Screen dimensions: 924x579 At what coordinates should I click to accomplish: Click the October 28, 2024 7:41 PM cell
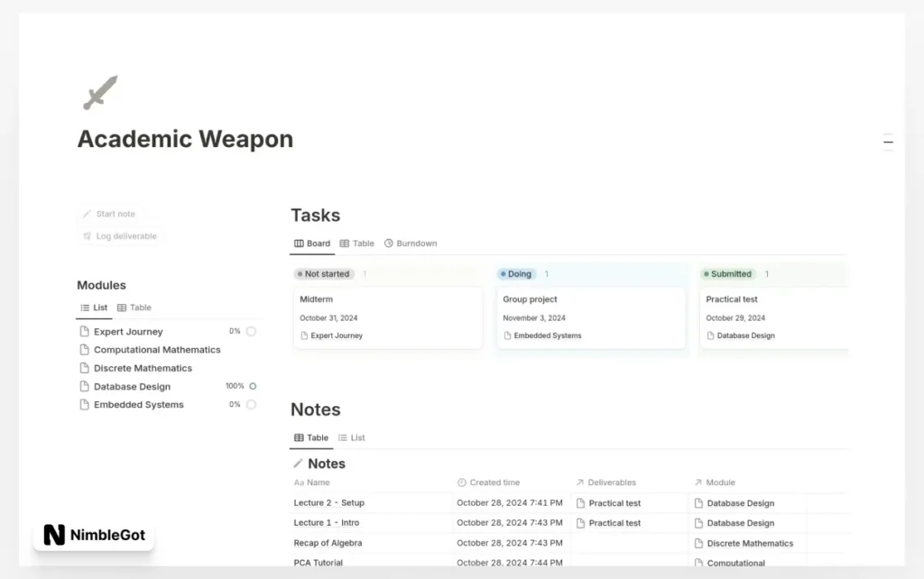pyautogui.click(x=510, y=503)
